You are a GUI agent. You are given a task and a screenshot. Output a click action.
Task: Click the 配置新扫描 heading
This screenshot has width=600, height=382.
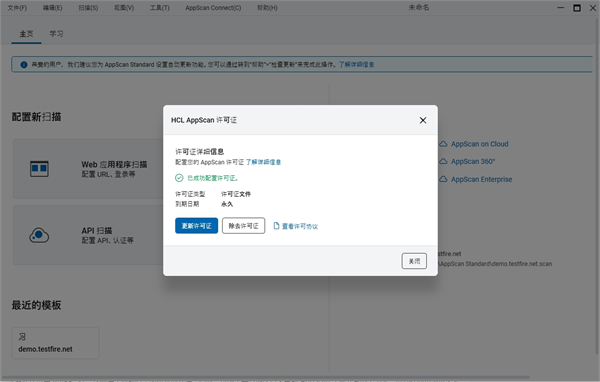36,117
